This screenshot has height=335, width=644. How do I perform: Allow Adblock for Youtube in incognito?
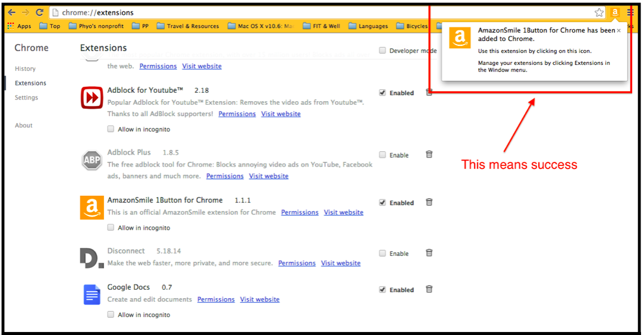[111, 129]
